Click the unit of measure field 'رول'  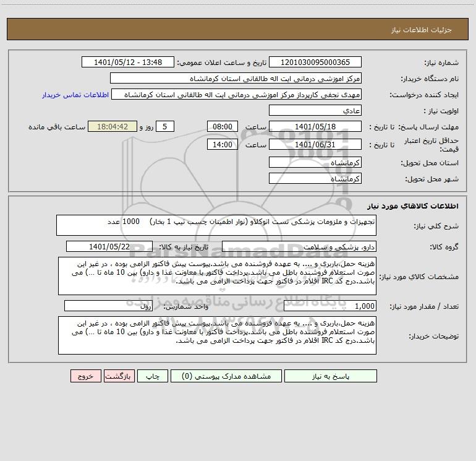coord(108,306)
